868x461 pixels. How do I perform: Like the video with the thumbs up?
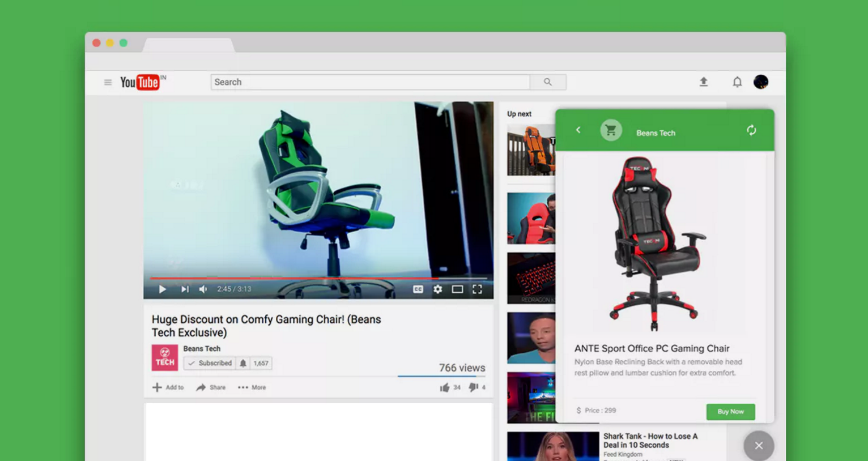[445, 387]
